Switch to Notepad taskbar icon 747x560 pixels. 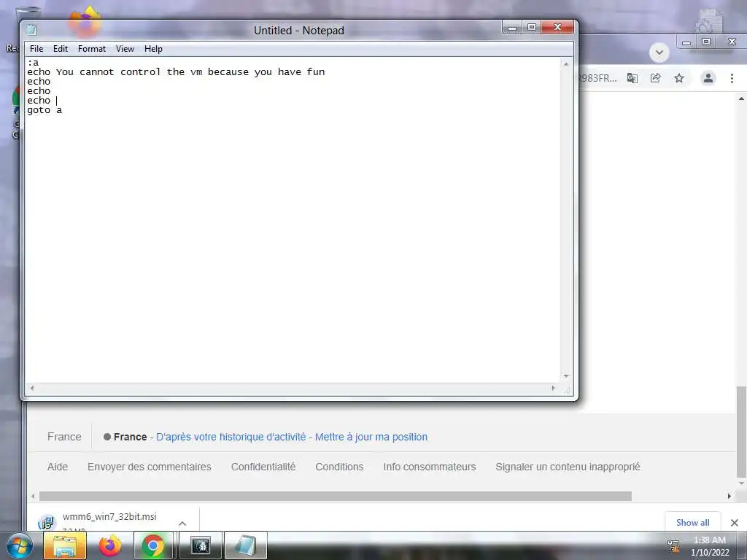coord(246,545)
